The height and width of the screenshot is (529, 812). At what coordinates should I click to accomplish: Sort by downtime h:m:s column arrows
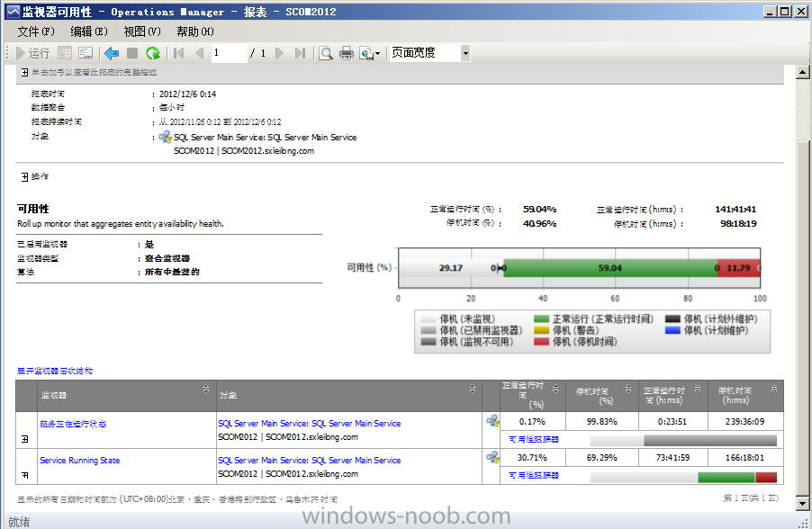tap(773, 389)
